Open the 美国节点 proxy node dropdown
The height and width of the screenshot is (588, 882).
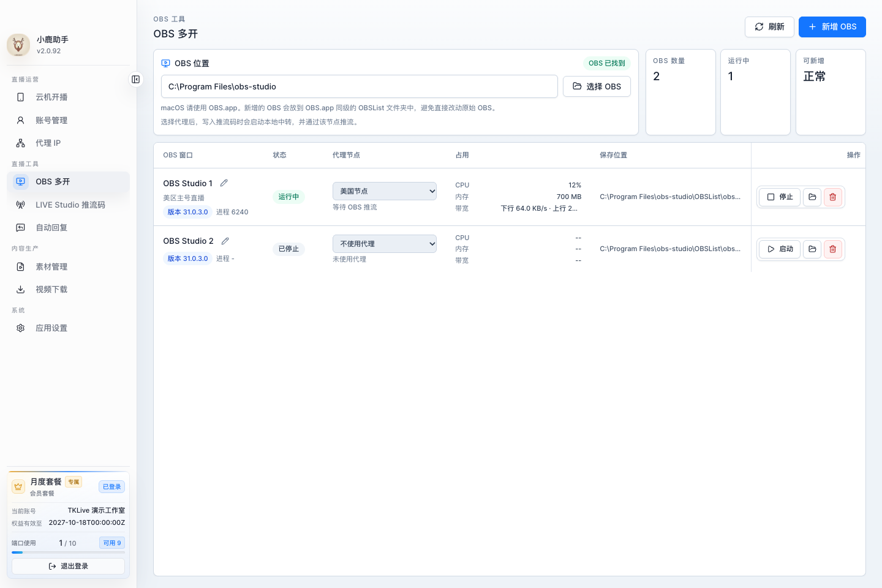(385, 191)
